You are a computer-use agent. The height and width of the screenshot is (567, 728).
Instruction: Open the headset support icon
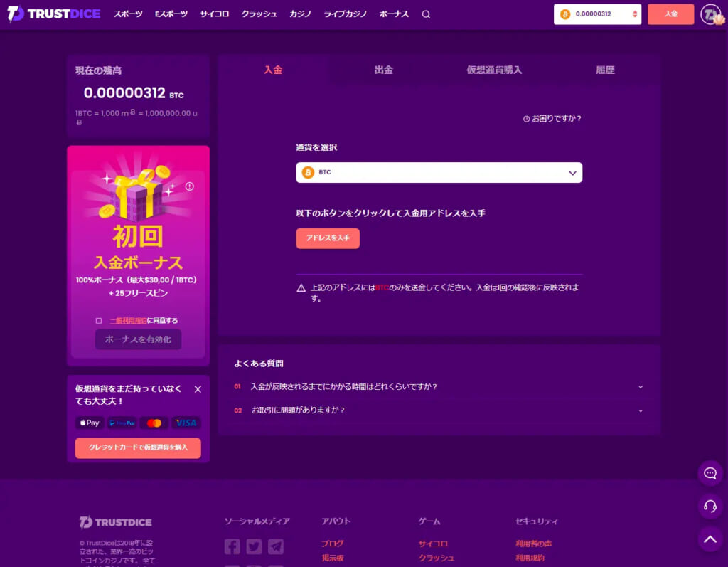click(710, 506)
